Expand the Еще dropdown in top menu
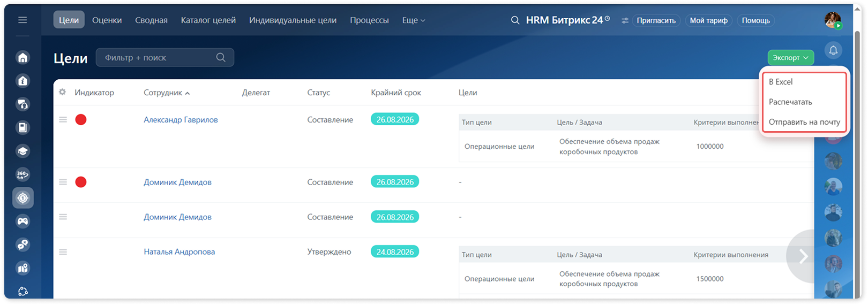 414,20
